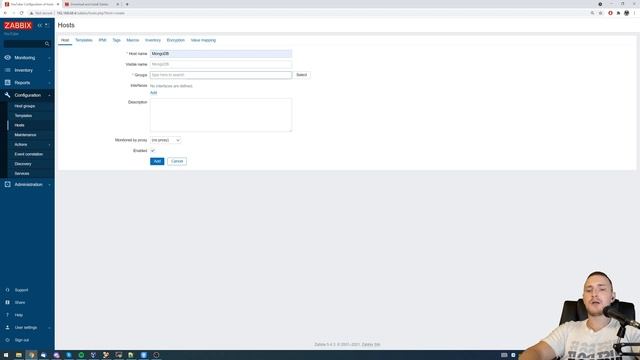Image resolution: width=640 pixels, height=360 pixels.
Task: Click the Visible name input field
Action: pyautogui.click(x=221, y=64)
